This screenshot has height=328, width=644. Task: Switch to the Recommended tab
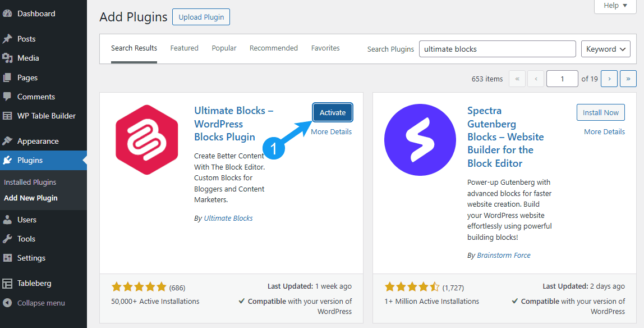tap(274, 48)
